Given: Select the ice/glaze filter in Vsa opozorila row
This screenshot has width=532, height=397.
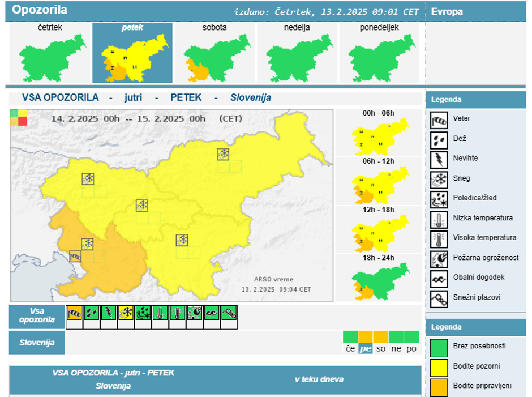Looking at the screenshot, I should pos(143,313).
